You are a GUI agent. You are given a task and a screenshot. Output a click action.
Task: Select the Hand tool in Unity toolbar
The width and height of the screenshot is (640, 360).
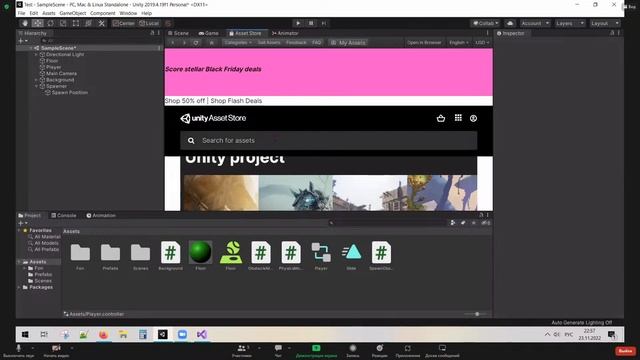(x=24, y=23)
